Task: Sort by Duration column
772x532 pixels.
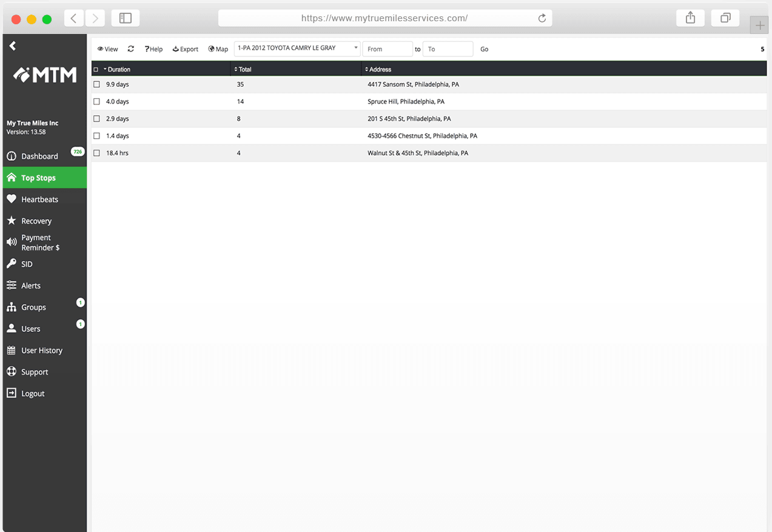Action: click(117, 69)
